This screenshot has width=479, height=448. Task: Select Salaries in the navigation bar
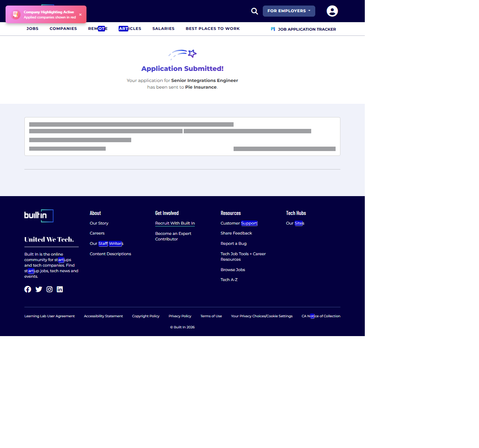click(x=163, y=28)
